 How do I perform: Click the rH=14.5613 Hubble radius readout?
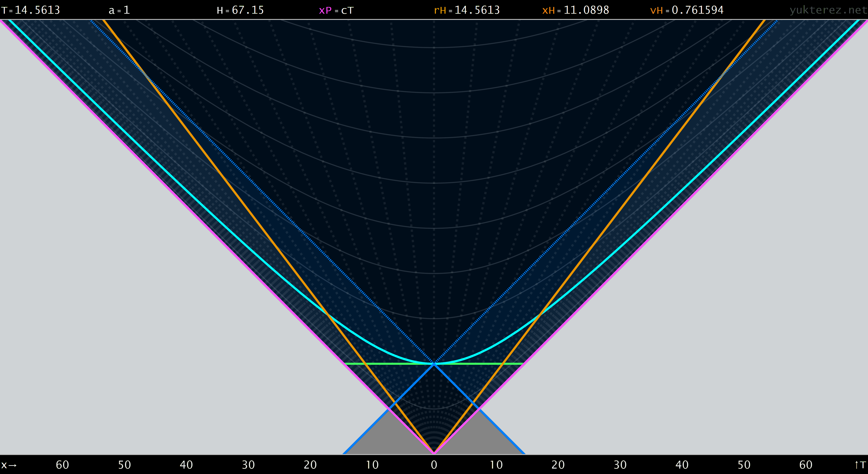click(x=467, y=10)
